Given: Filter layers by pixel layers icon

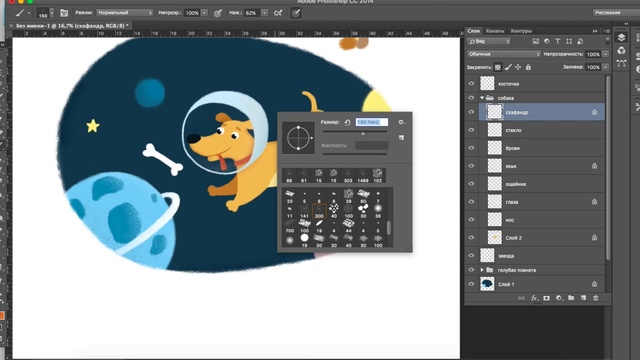Looking at the screenshot, I should [x=536, y=41].
